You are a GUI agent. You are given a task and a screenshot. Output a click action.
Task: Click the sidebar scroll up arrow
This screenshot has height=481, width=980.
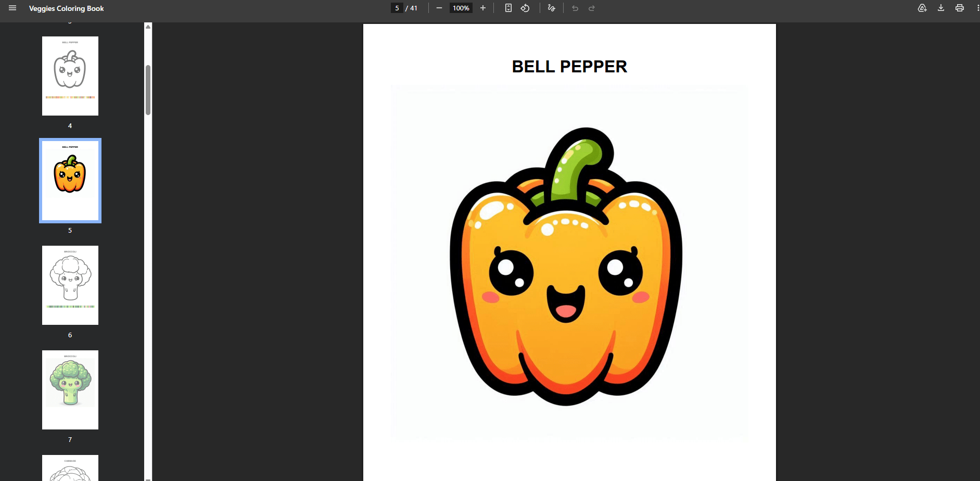pos(148,27)
